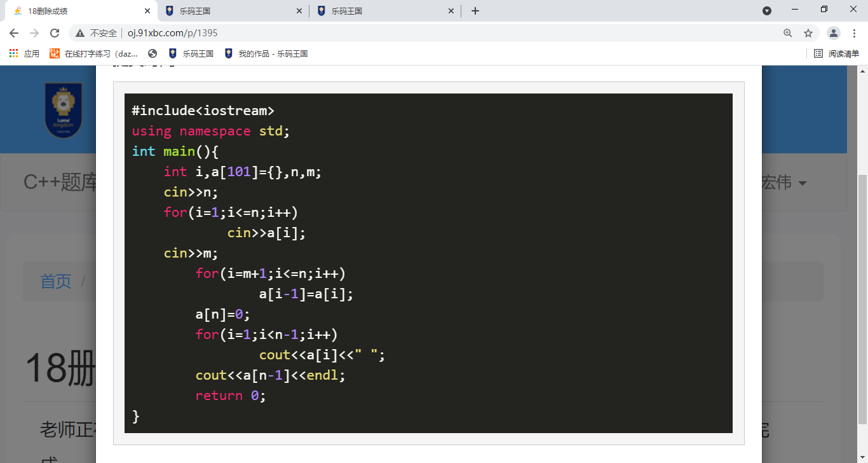Click the 'for(i=1;i<n-1;i++)' line
868x463 pixels.
pyautogui.click(x=266, y=335)
